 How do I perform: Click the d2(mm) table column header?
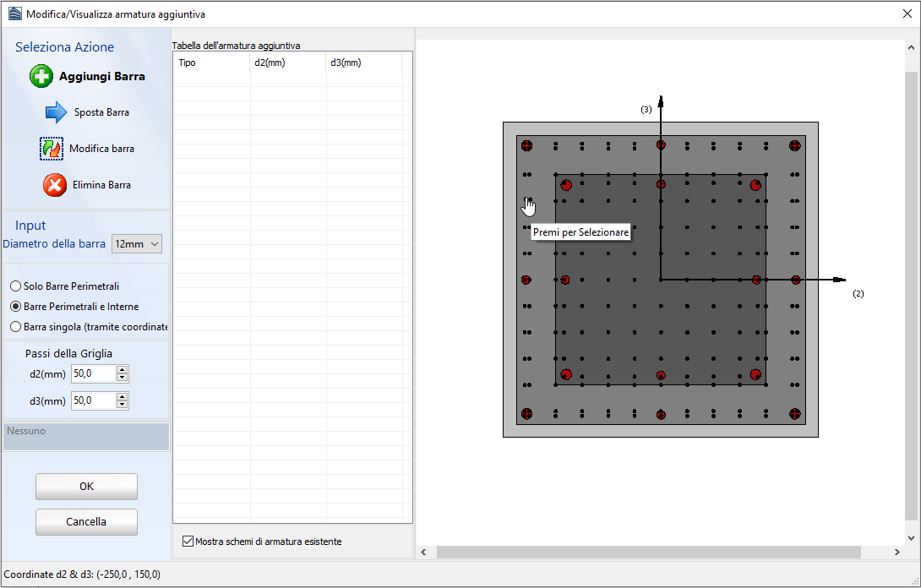click(x=287, y=63)
